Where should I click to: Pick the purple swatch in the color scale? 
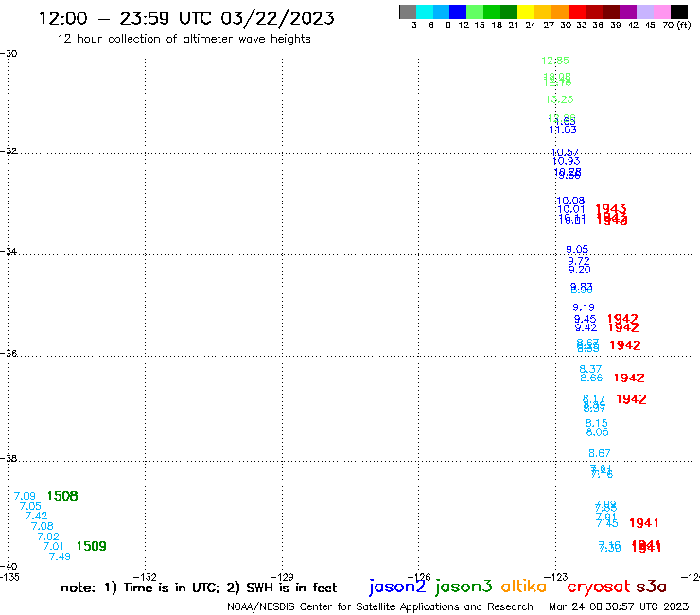point(628,11)
